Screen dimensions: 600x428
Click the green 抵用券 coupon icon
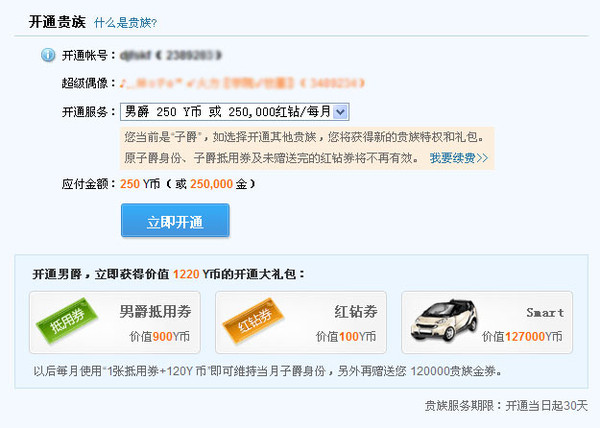pos(61,326)
